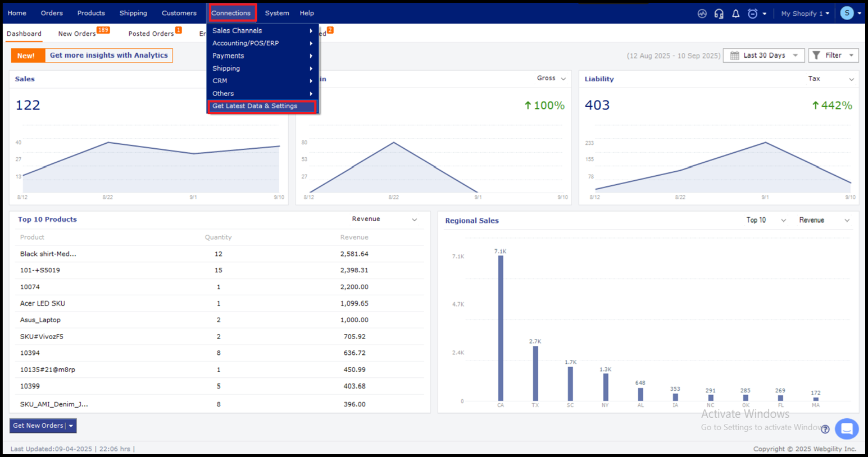The height and width of the screenshot is (457, 868).
Task: Click the activity pulse monitor icon
Action: tap(702, 13)
